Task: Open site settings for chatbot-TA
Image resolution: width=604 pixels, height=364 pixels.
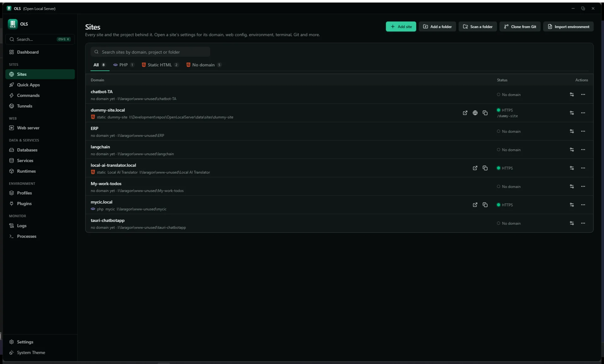Action: tap(572, 95)
